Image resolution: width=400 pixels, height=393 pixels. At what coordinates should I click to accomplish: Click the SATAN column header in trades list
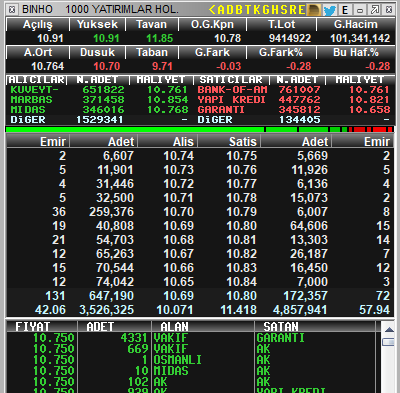[x=315, y=327]
